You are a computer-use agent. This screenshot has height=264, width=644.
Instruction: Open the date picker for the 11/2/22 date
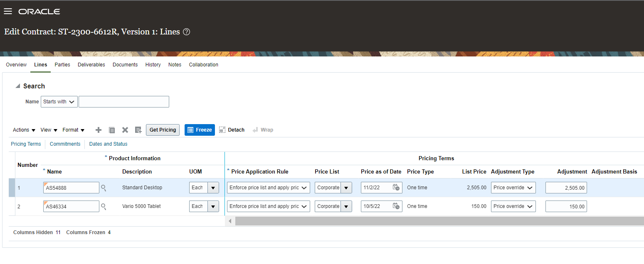(395, 187)
